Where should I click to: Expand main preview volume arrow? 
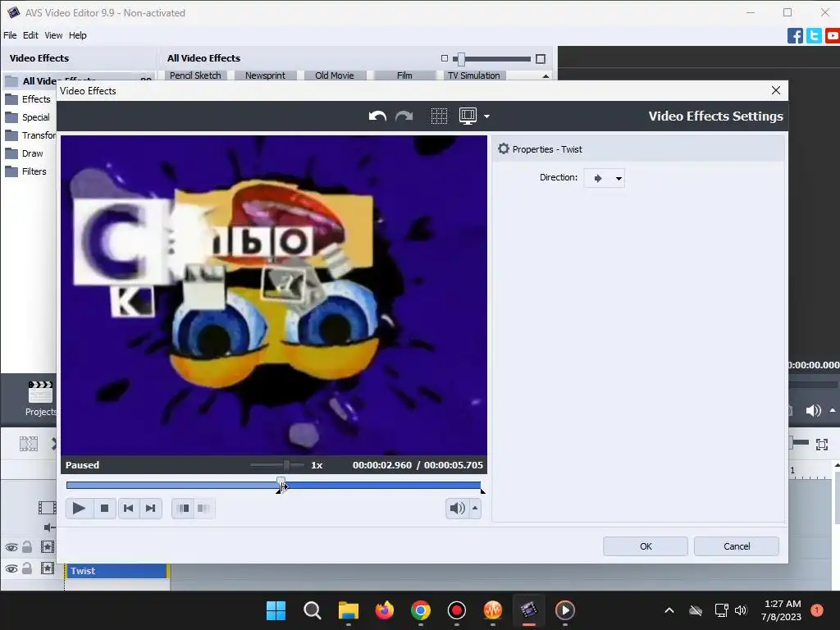[833, 411]
